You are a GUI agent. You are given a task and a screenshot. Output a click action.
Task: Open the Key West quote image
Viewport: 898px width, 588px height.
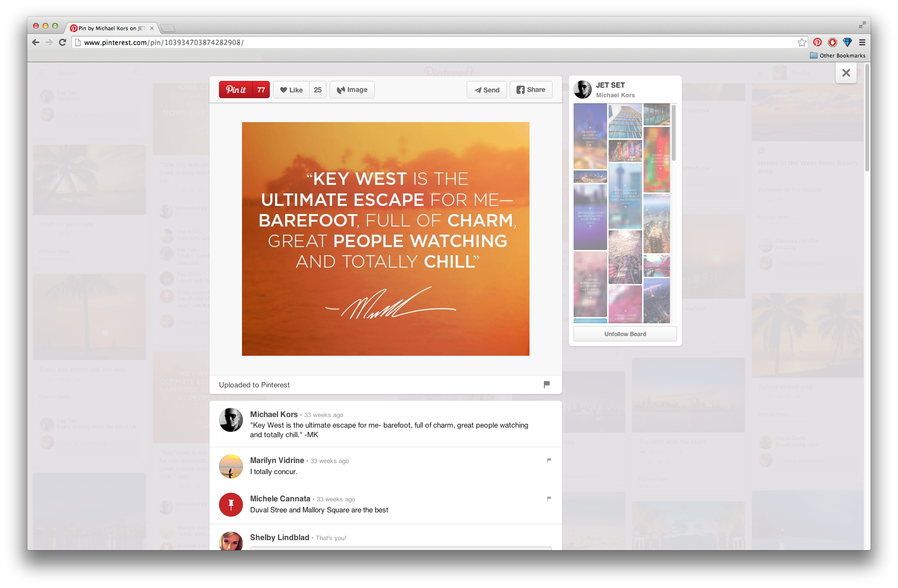pos(385,238)
